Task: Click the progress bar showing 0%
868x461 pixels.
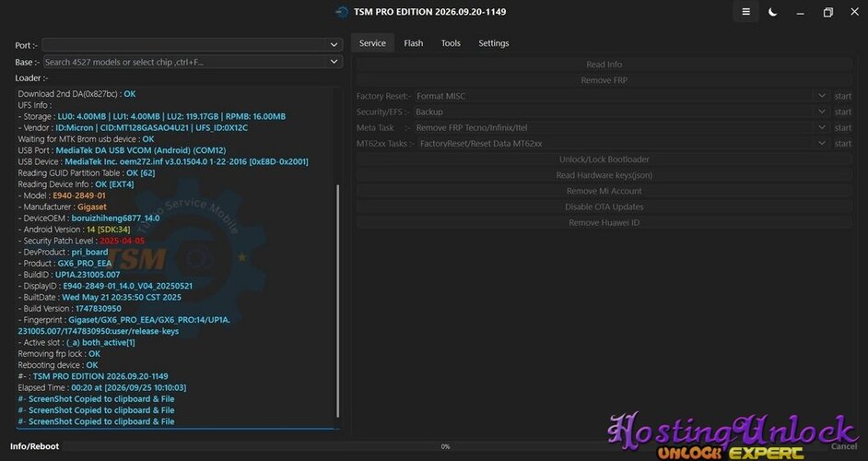Action: [446, 446]
